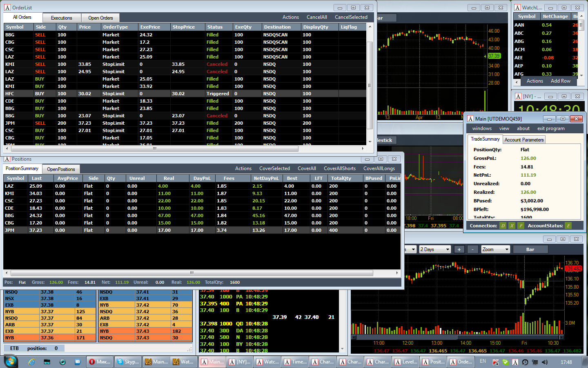Select the TradeSummary tab
The image size is (588, 368).
coord(485,139)
